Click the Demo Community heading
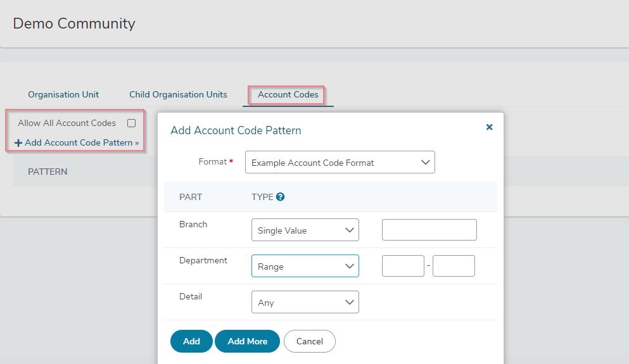 tap(74, 23)
